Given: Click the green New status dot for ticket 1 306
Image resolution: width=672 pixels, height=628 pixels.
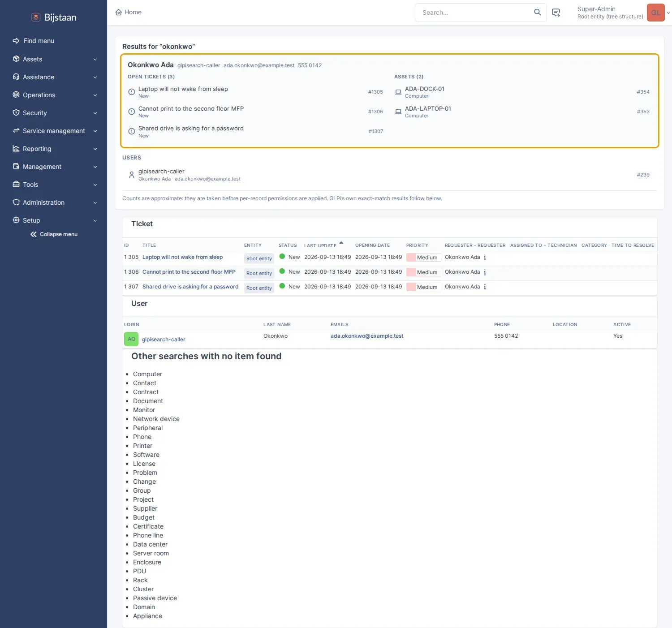Looking at the screenshot, I should point(282,271).
